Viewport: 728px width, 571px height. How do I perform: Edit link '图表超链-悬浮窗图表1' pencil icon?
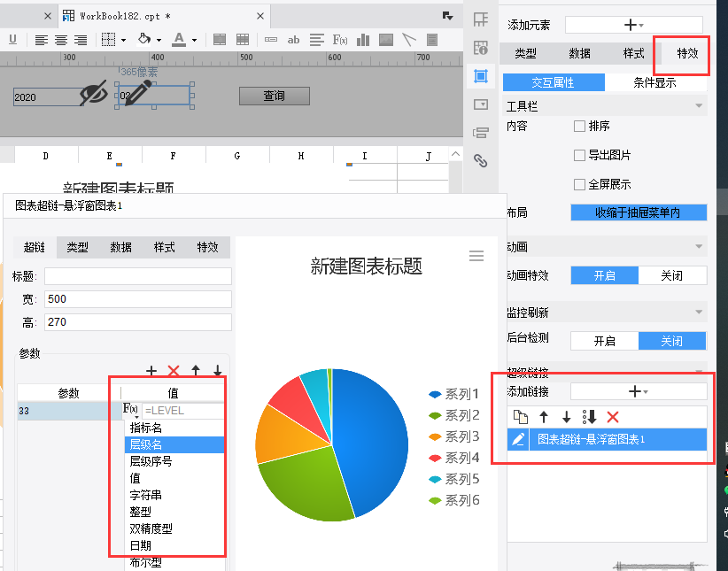click(x=518, y=439)
